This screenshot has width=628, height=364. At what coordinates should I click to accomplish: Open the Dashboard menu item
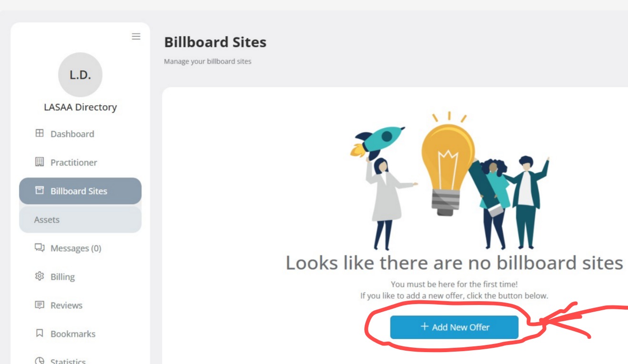click(x=72, y=134)
